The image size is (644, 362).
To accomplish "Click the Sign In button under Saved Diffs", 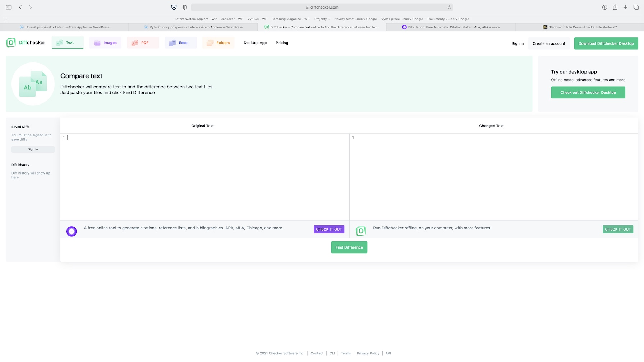I will click(33, 149).
